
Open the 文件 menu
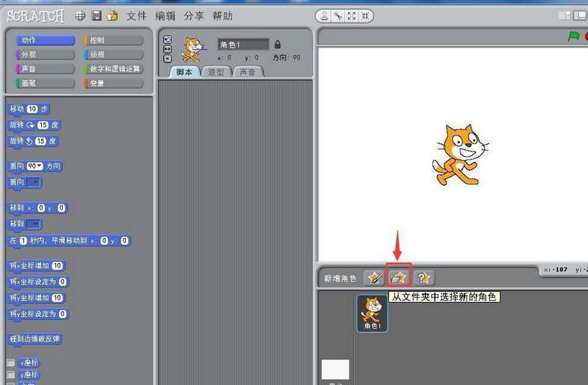(137, 16)
